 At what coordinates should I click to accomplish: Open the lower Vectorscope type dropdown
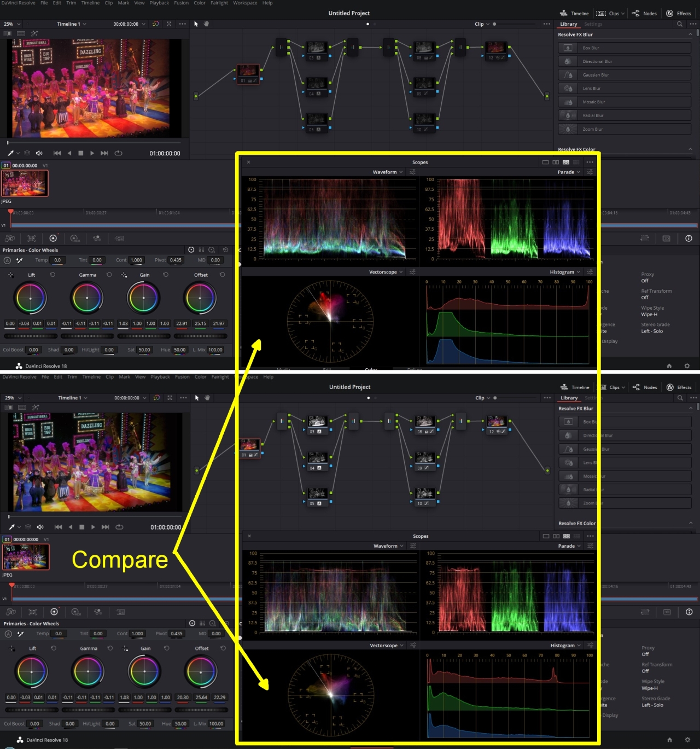coord(387,646)
